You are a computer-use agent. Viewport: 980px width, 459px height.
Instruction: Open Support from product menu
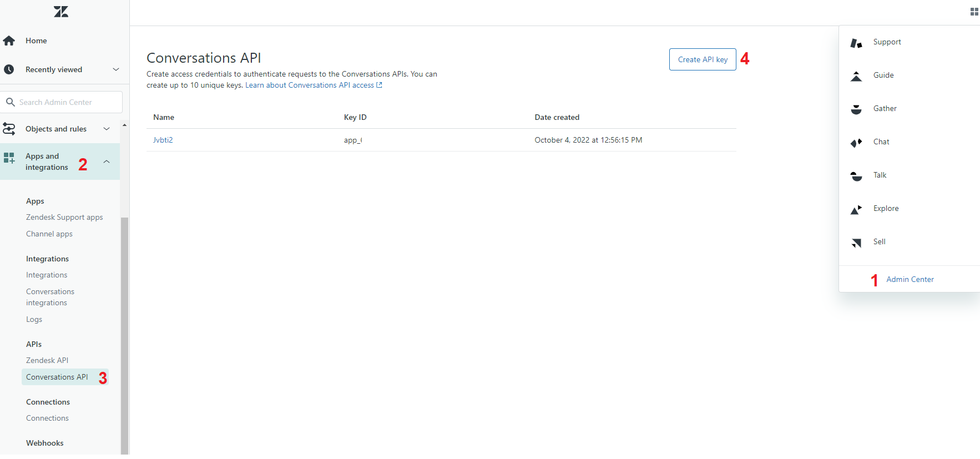887,42
